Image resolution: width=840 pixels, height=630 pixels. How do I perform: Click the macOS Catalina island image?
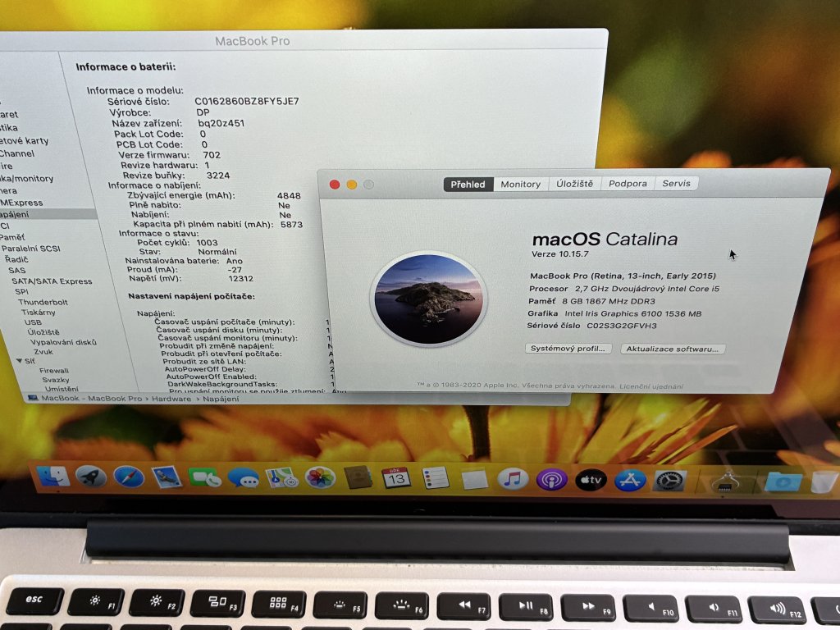[x=428, y=299]
